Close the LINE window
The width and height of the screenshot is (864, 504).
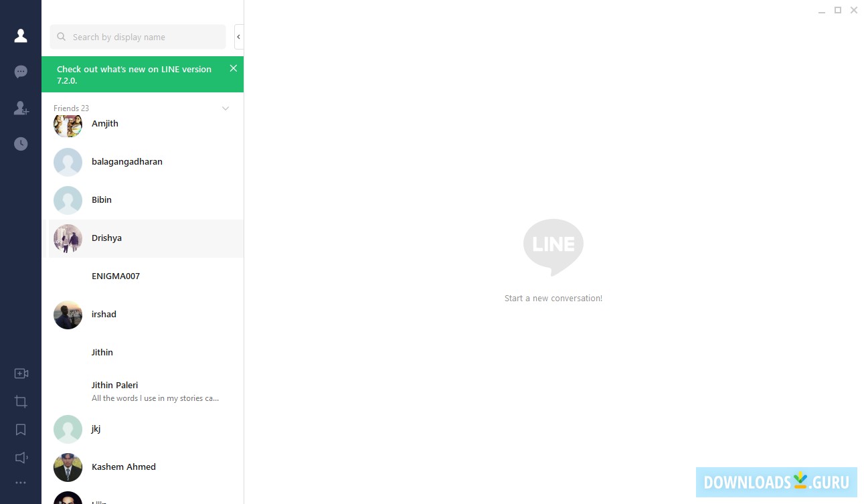point(854,10)
